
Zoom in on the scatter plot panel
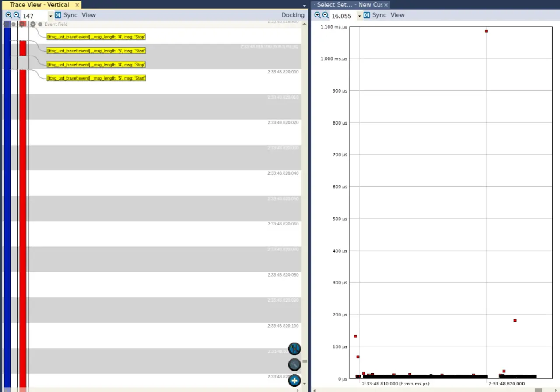pyautogui.click(x=317, y=15)
